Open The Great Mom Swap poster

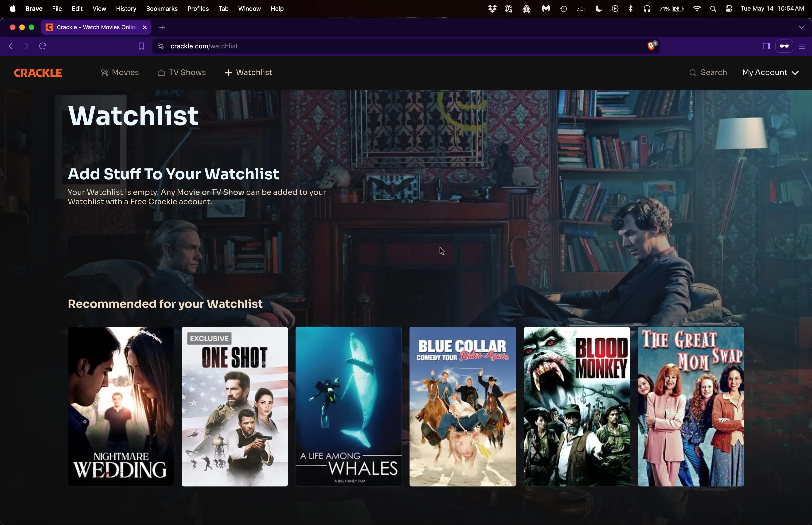coord(691,406)
